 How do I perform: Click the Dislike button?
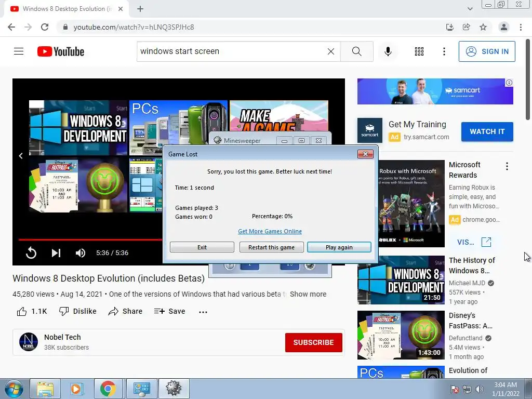78,312
